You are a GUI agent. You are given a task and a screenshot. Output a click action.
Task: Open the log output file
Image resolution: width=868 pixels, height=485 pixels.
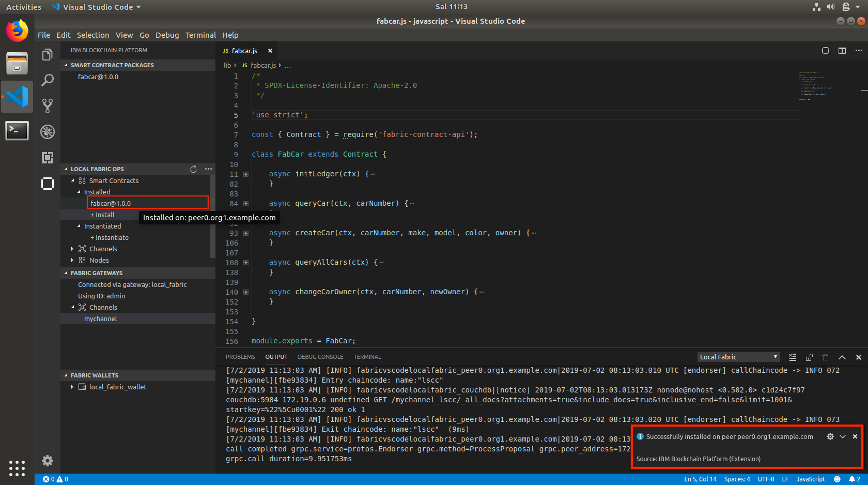tap(826, 357)
